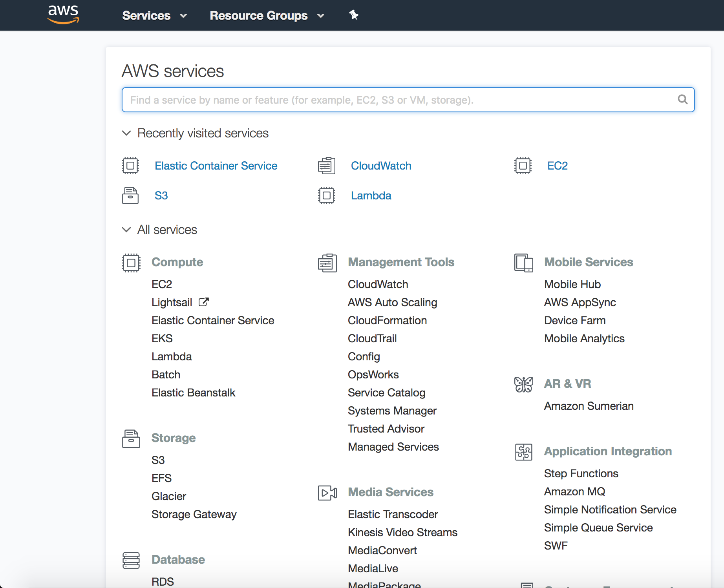The width and height of the screenshot is (724, 588).
Task: Select Simple Queue Service link
Action: pos(598,528)
